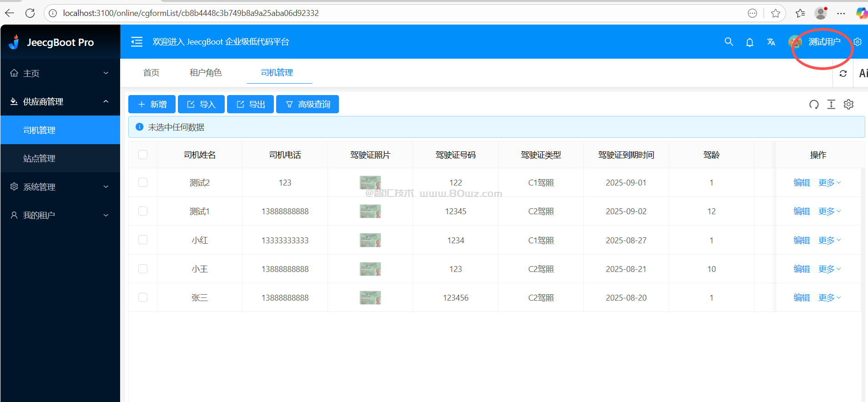
Task: Open 站点管理 in the sidebar
Action: click(60, 158)
